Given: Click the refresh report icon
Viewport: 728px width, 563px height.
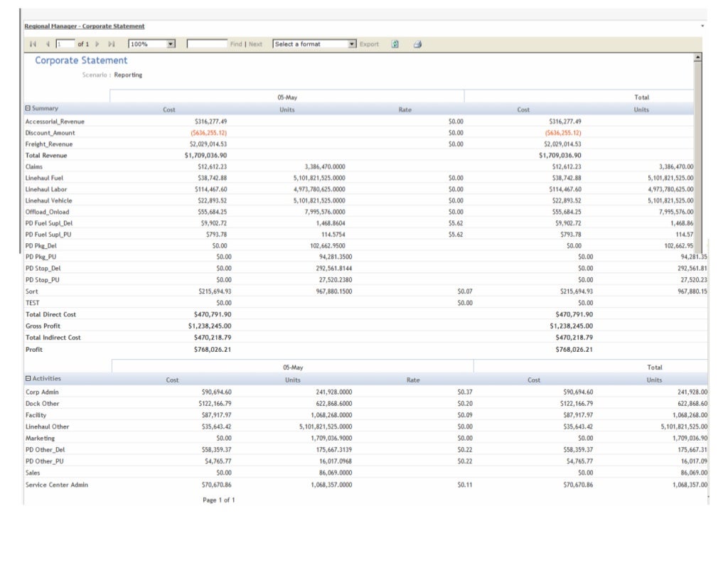Looking at the screenshot, I should 395,44.
